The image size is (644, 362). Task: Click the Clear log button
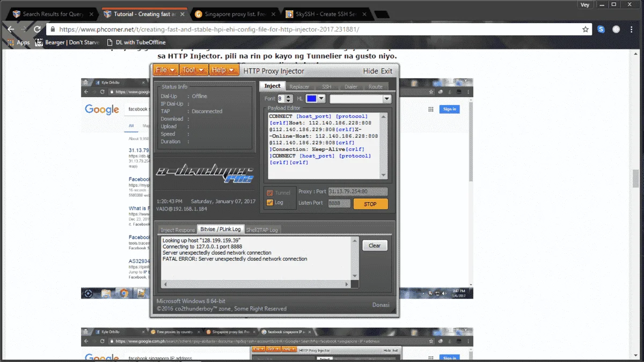tap(375, 246)
